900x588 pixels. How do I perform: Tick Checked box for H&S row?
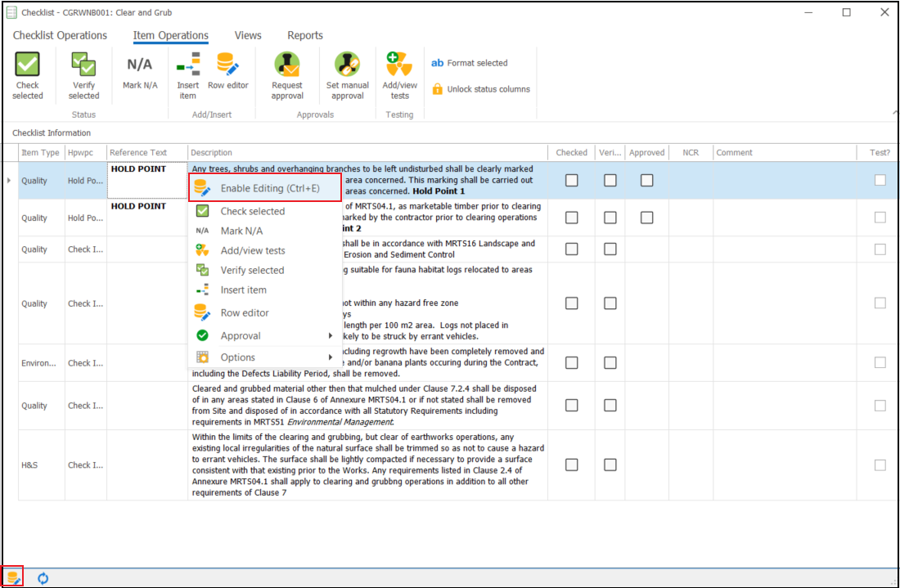[x=571, y=465]
